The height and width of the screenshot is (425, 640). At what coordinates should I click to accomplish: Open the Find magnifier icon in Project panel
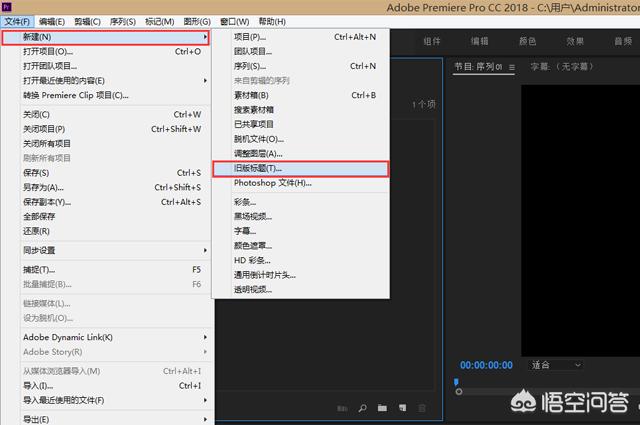362,408
